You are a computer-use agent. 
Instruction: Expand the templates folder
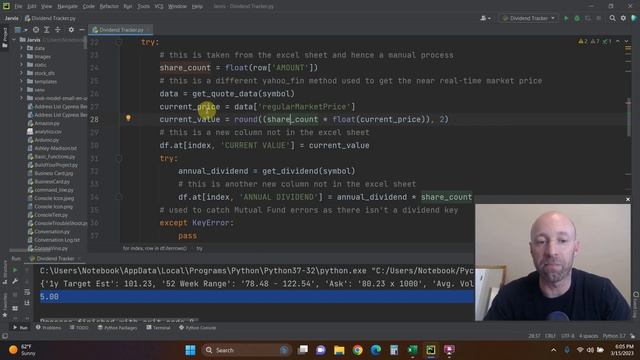pyautogui.click(x=22, y=82)
